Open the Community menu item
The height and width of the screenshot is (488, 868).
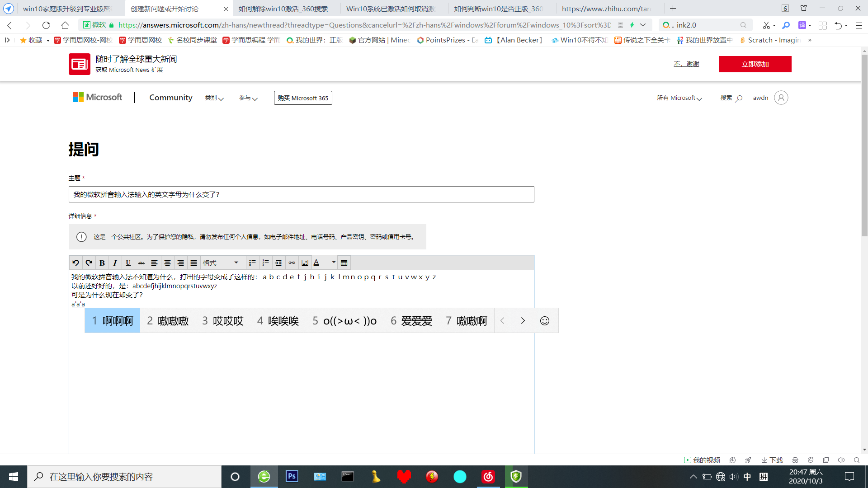pos(171,98)
